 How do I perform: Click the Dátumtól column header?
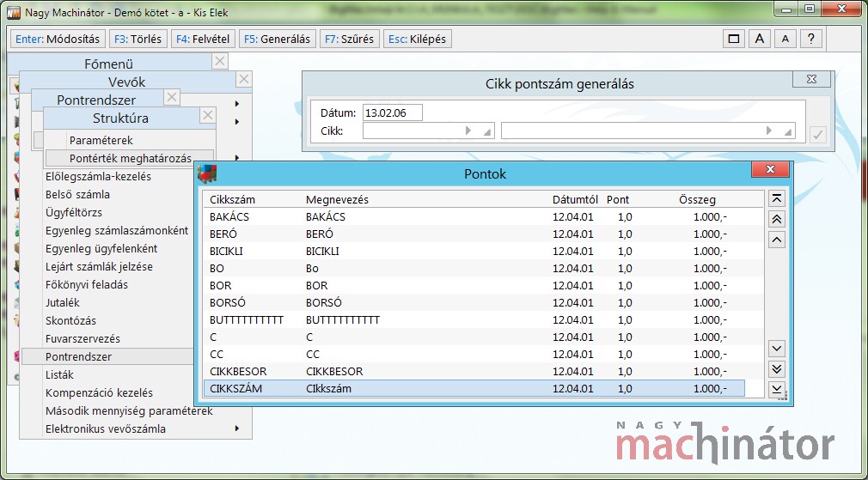click(575, 199)
